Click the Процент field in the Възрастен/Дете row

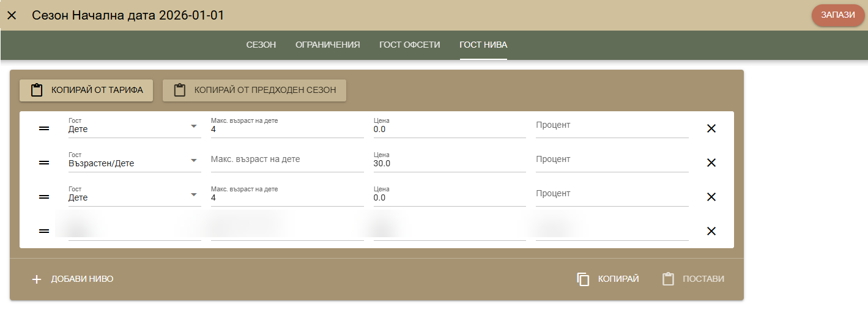pyautogui.click(x=612, y=161)
